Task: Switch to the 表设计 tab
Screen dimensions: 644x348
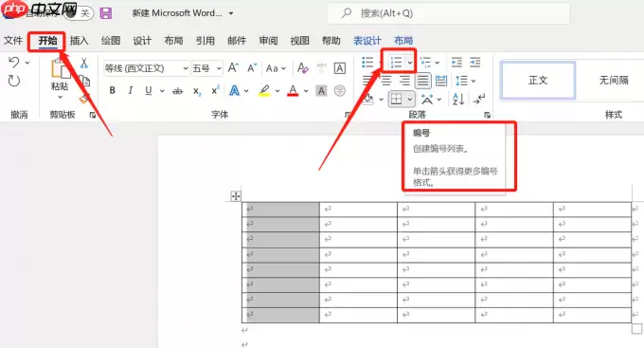Action: [367, 41]
